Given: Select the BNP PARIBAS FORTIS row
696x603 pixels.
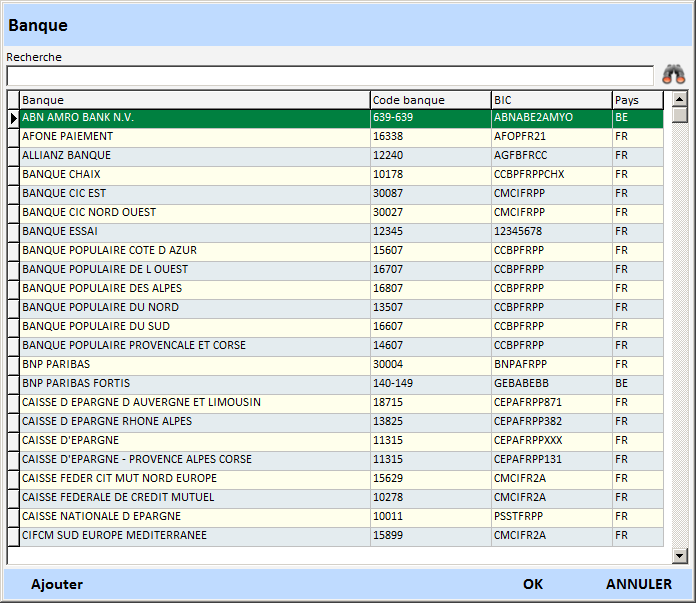Looking at the screenshot, I should [x=335, y=384].
